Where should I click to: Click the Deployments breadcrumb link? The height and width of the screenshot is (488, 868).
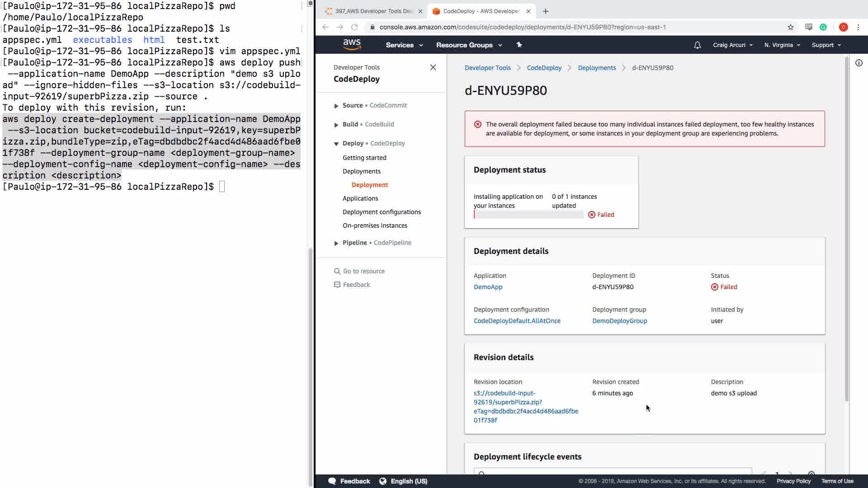tap(596, 68)
